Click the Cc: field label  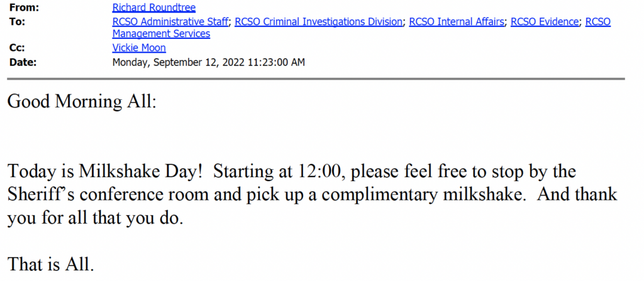[18, 48]
